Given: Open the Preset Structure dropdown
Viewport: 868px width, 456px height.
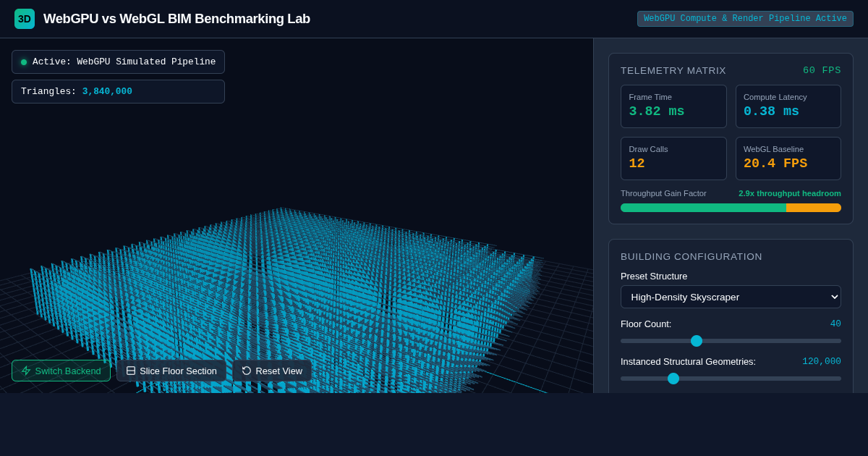Looking at the screenshot, I should tap(731, 297).
